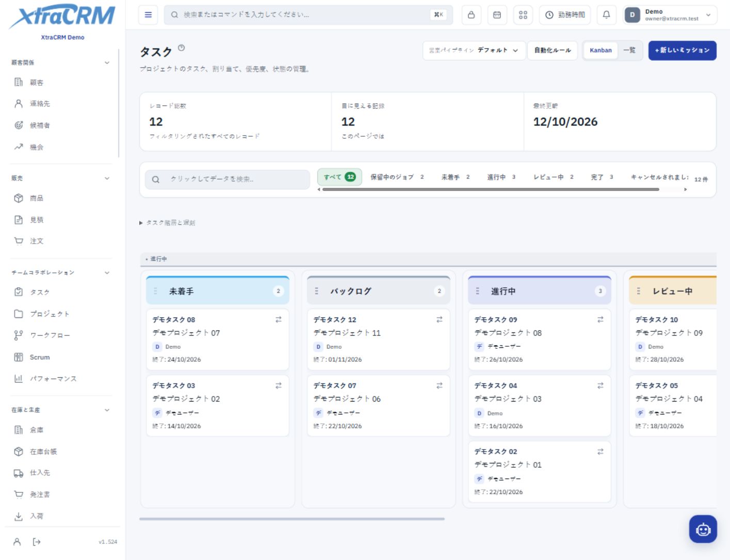Screen dimensions: 730x560
Task: Select the 完了 filter tab
Action: tap(602, 177)
